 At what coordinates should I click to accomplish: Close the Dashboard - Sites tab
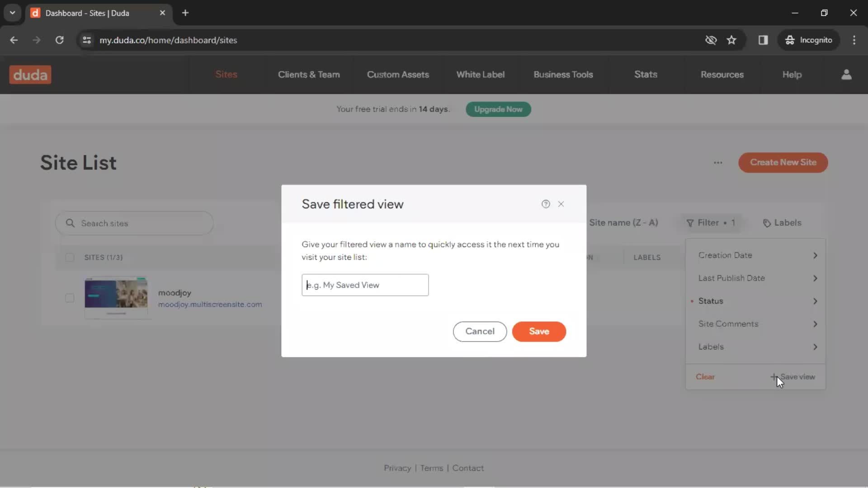(x=162, y=13)
